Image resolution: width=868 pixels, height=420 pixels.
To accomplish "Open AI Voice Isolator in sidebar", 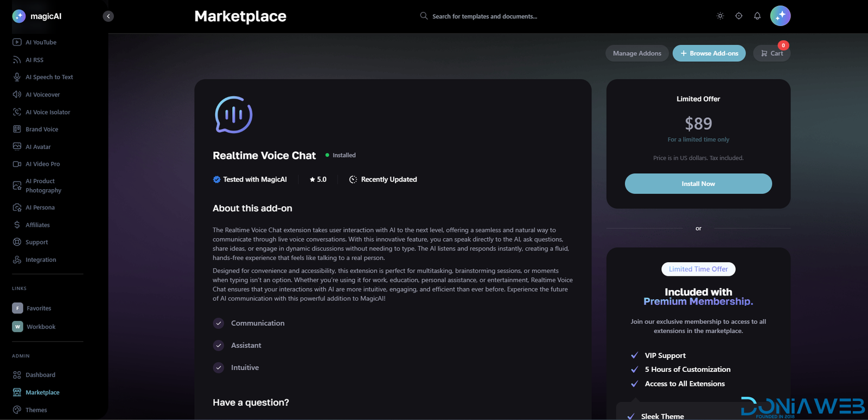I will click(48, 112).
